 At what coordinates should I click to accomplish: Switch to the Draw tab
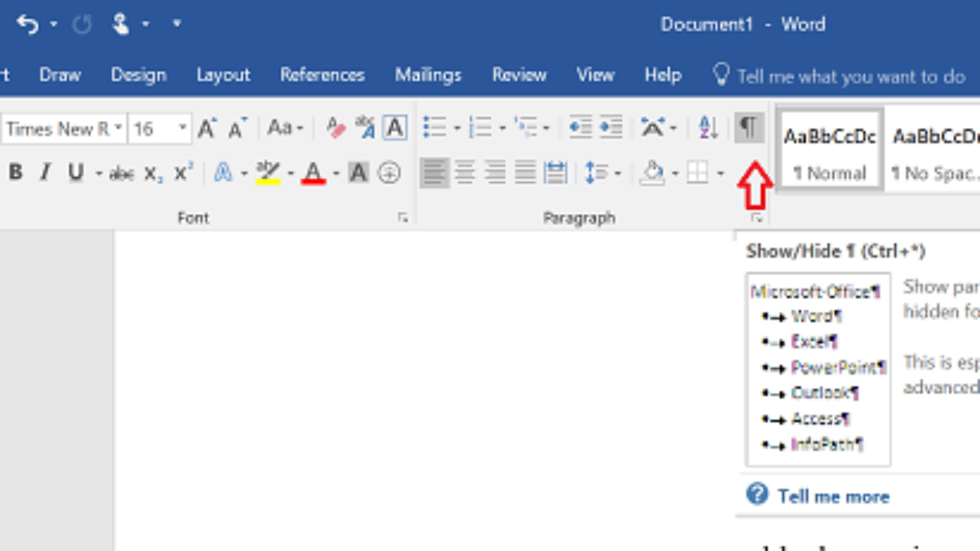(x=60, y=75)
